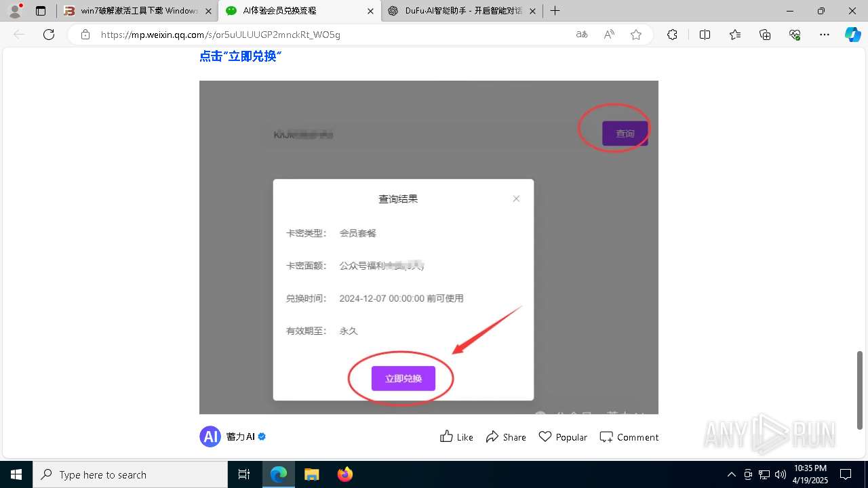Viewport: 868px width, 488px height.
Task: Open Edge Settings and more menu
Action: (825, 35)
